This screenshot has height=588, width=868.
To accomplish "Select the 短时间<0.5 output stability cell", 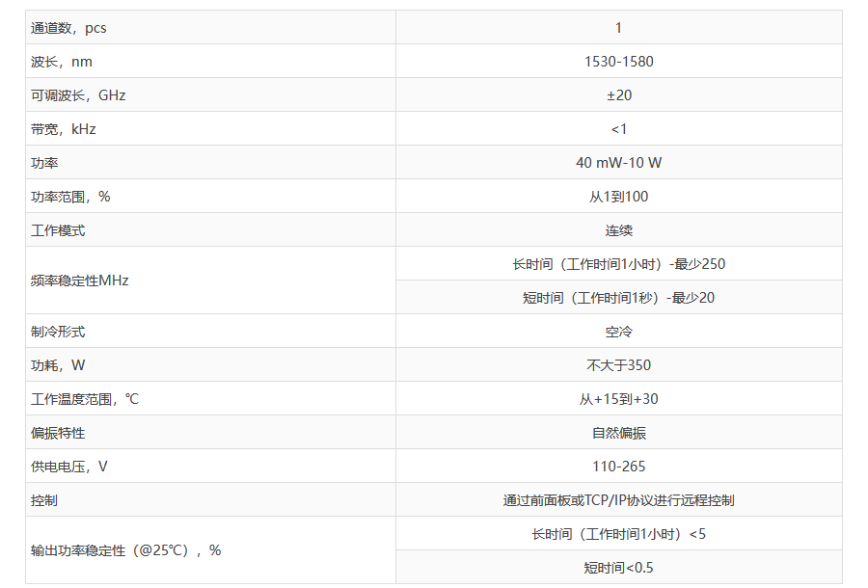I will pyautogui.click(x=618, y=568).
